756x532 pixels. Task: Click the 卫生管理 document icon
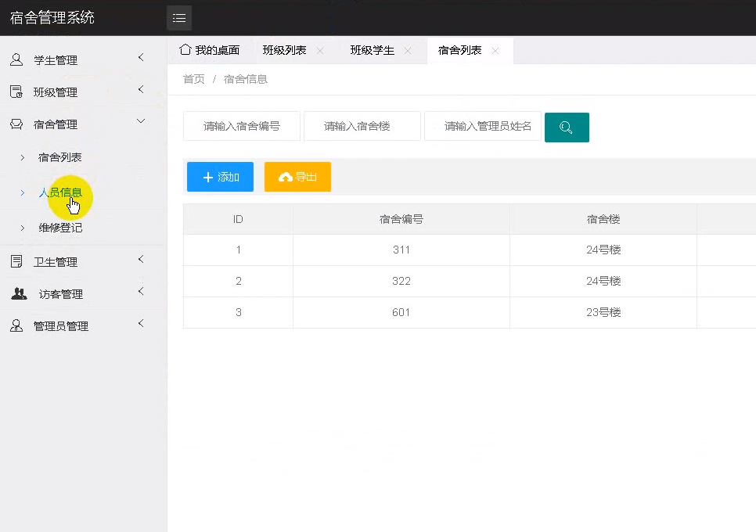coord(16,261)
